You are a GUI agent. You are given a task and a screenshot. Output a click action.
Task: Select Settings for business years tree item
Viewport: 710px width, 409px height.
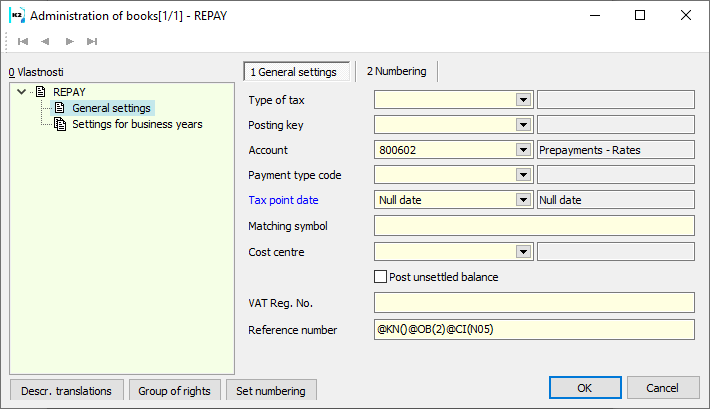[137, 124]
